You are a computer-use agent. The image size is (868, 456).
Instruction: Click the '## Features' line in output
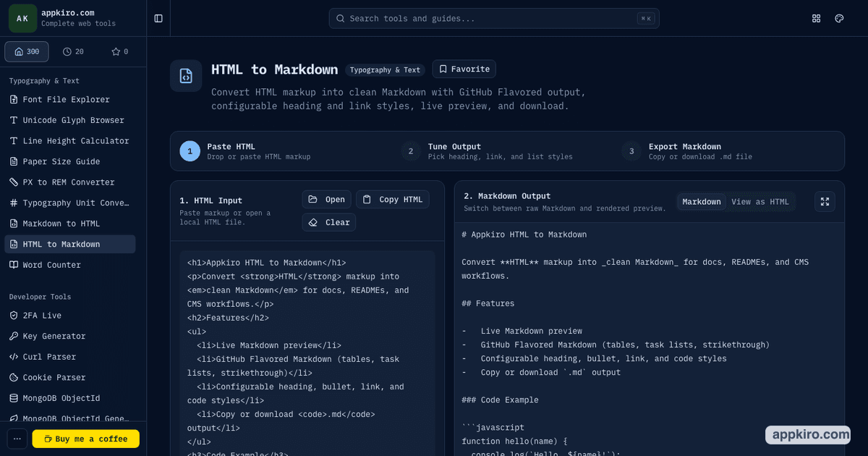488,303
